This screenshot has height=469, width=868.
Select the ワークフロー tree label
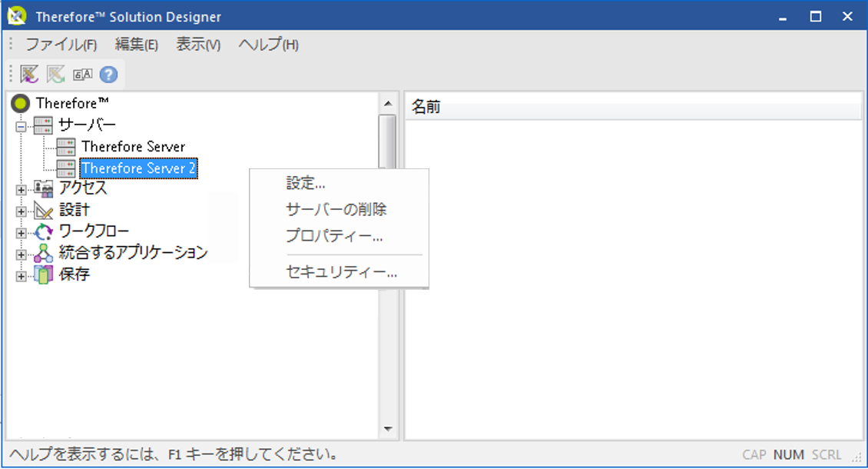[94, 231]
